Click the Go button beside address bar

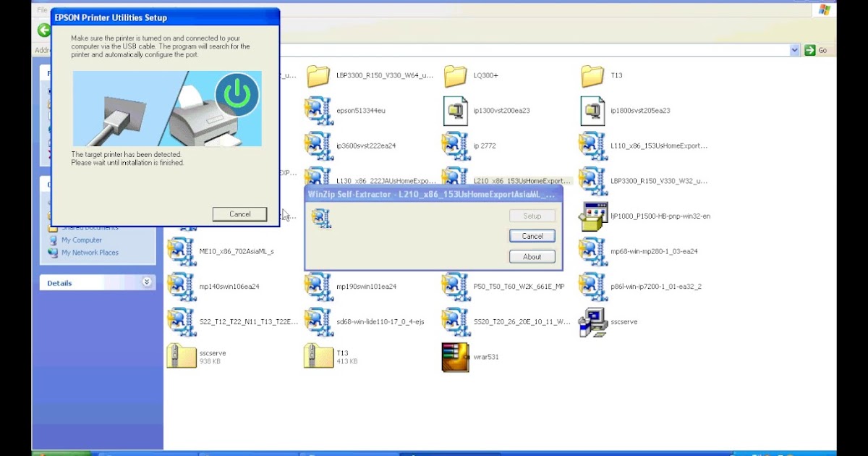point(817,50)
